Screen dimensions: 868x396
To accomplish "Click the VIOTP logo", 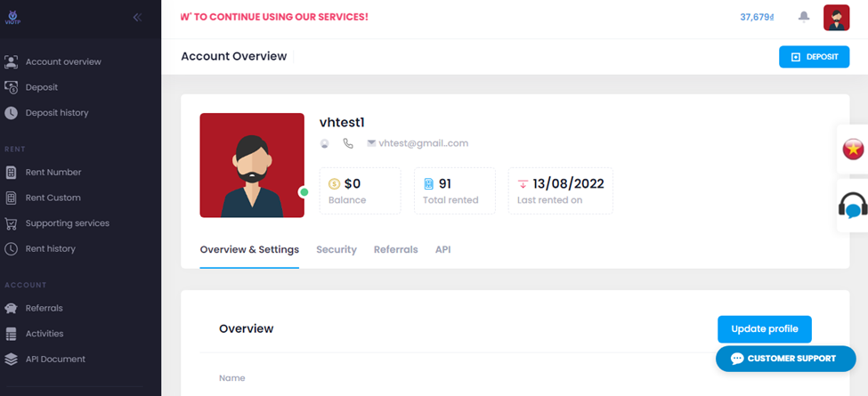I will pyautogui.click(x=12, y=17).
